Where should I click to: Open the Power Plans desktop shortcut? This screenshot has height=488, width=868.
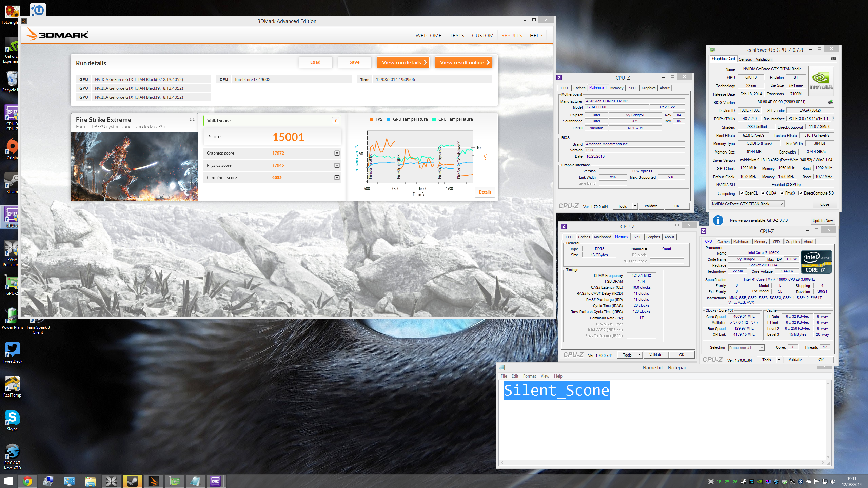pos(12,319)
